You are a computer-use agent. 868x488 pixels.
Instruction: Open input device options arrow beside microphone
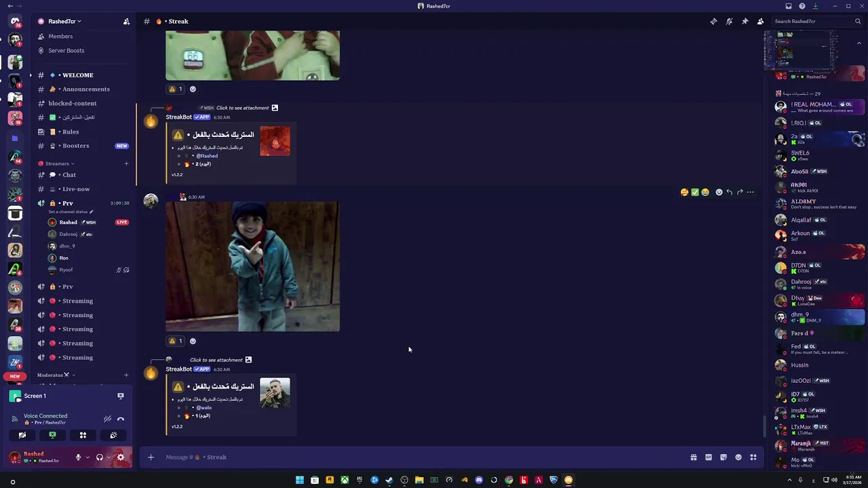click(x=87, y=457)
